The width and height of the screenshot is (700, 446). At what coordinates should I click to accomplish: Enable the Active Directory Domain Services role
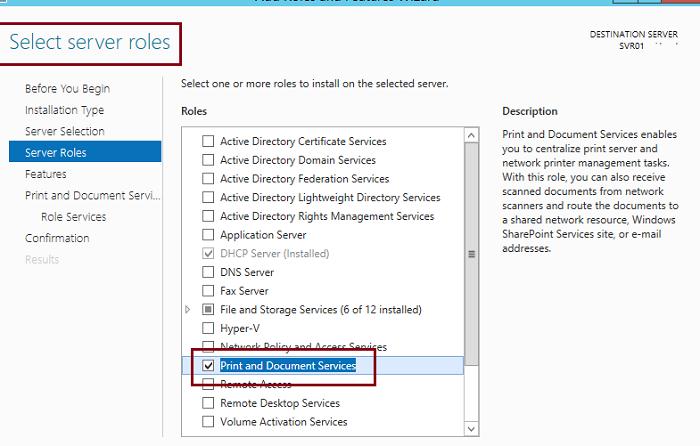click(208, 160)
